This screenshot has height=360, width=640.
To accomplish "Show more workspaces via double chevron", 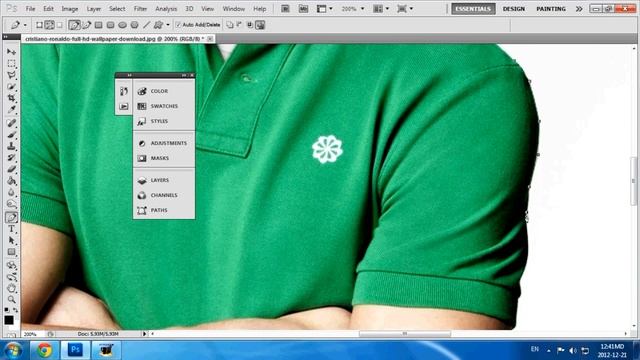I will pos(579,9).
